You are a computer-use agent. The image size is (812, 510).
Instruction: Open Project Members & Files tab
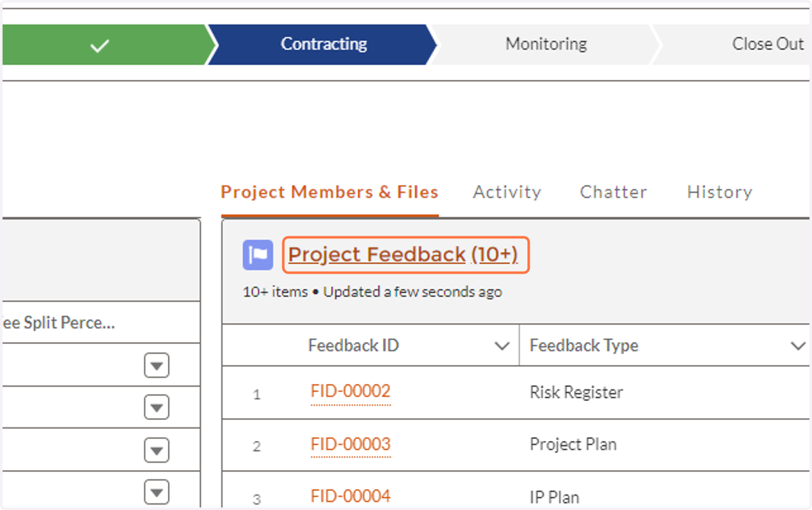[330, 192]
